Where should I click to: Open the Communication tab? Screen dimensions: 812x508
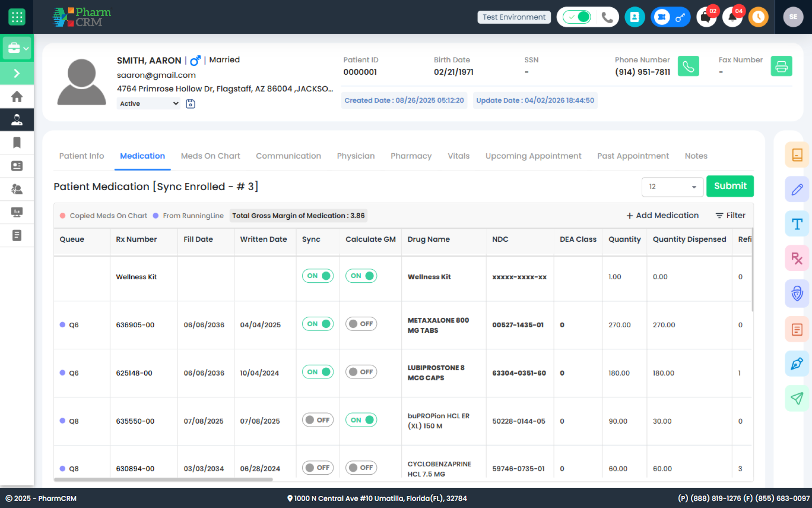[288, 156]
